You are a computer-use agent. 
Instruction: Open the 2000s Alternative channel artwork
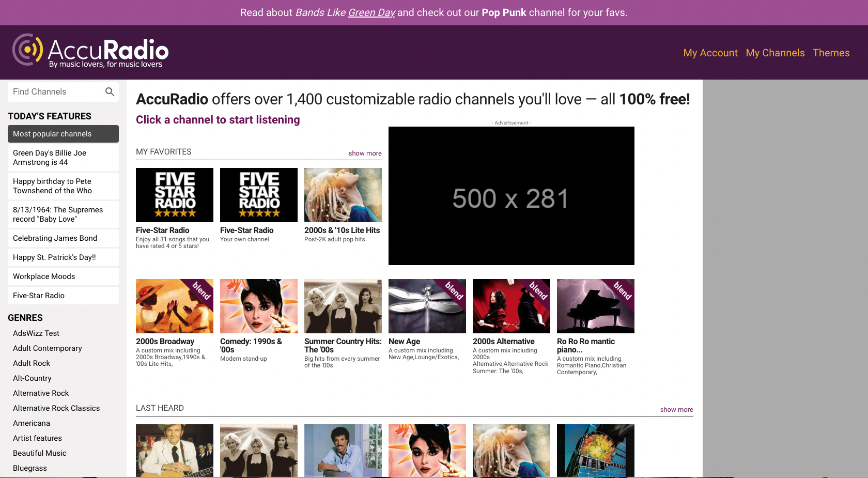coord(511,306)
